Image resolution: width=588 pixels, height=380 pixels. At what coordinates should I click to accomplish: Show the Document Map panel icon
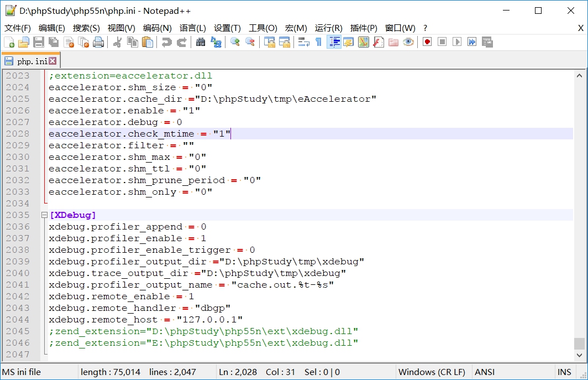click(364, 42)
